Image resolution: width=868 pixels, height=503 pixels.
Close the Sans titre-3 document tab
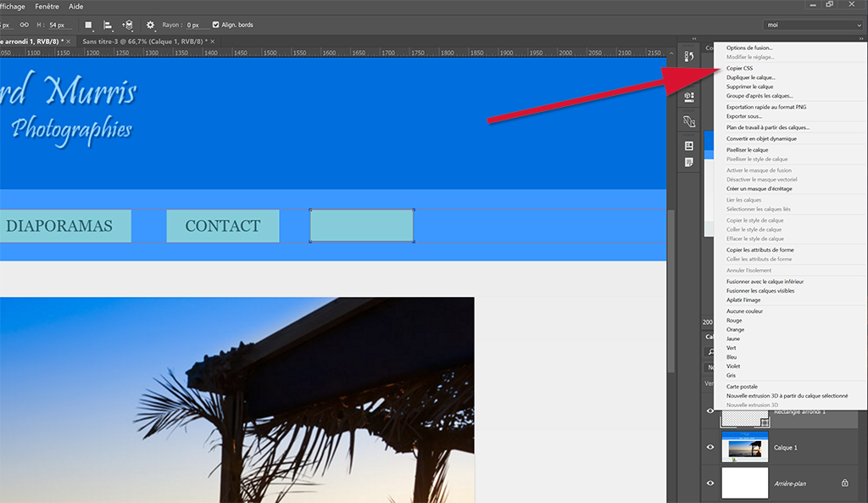(x=213, y=42)
